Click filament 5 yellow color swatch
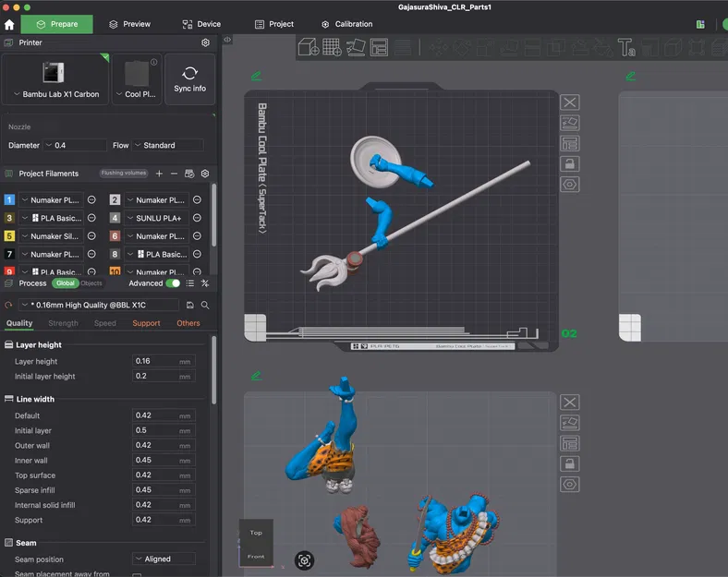The image size is (728, 577). (9, 236)
